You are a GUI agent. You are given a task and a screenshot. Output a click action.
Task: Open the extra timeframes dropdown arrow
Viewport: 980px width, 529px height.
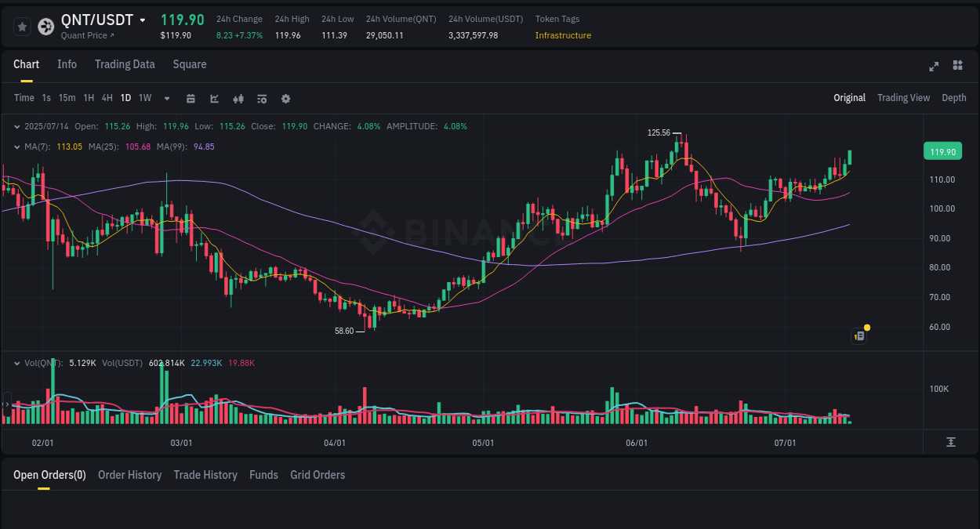tap(165, 98)
